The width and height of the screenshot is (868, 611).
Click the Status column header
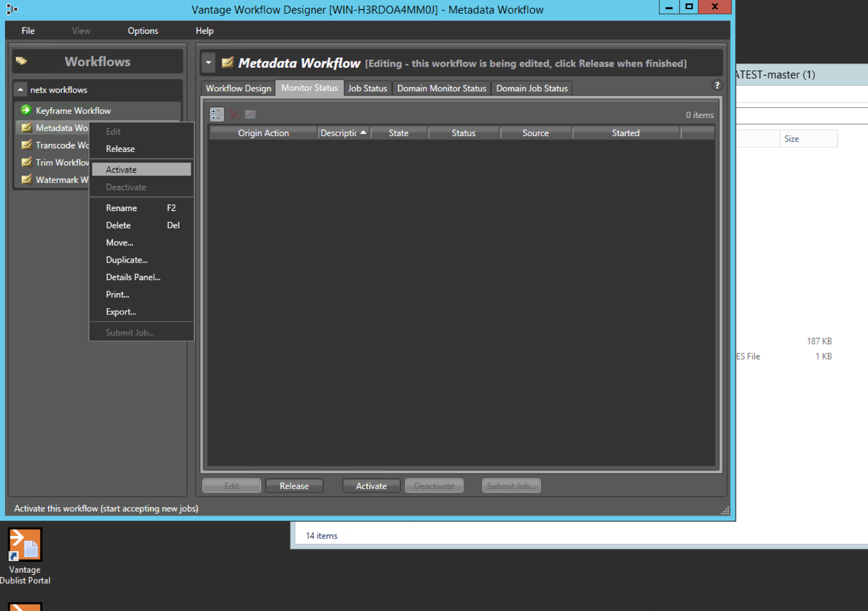click(463, 133)
